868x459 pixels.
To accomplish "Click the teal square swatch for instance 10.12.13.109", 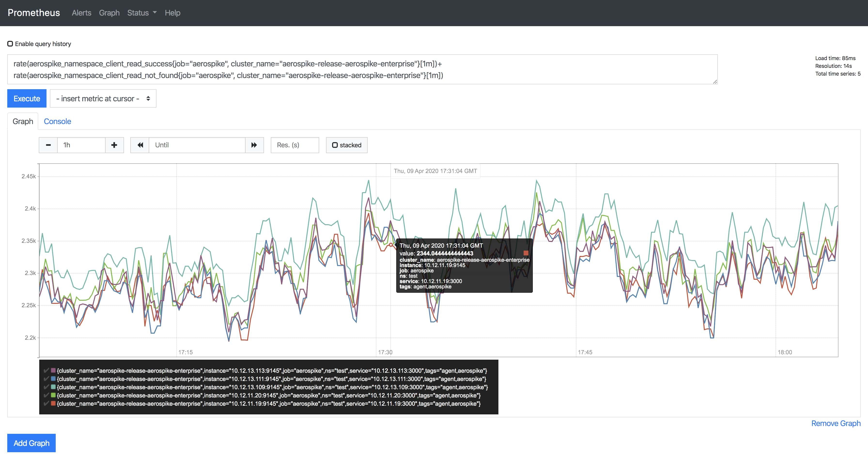I will pos(53,387).
